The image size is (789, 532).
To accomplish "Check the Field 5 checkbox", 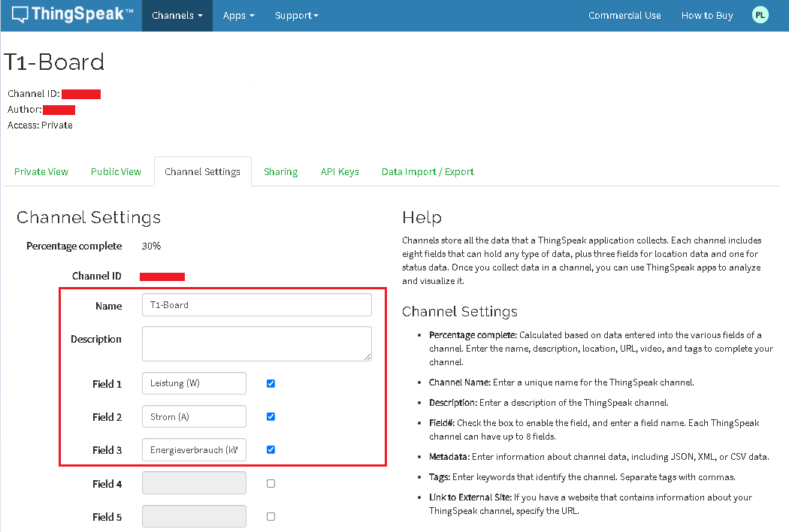I will click(x=271, y=516).
